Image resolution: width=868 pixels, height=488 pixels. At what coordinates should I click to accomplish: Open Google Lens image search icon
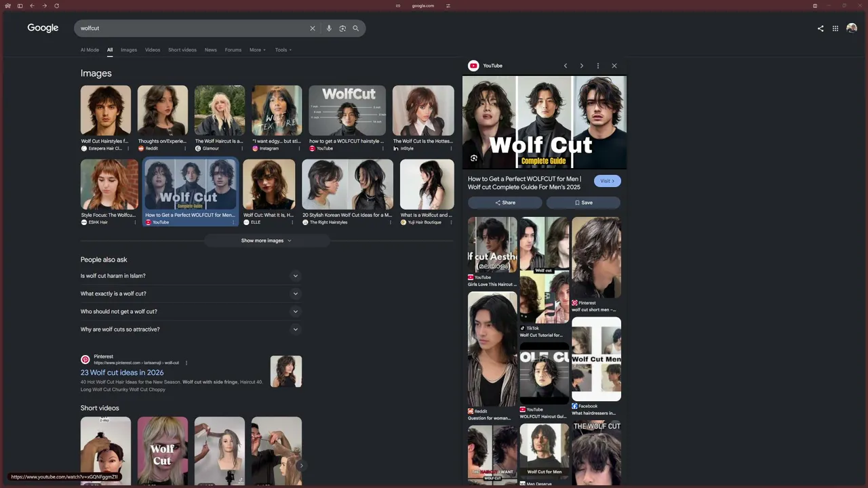tap(342, 28)
